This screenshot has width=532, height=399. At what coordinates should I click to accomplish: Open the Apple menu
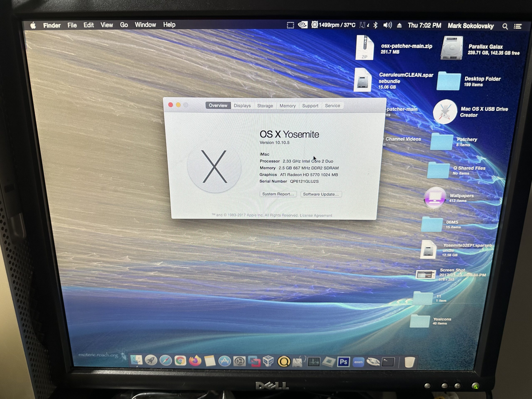(x=33, y=25)
